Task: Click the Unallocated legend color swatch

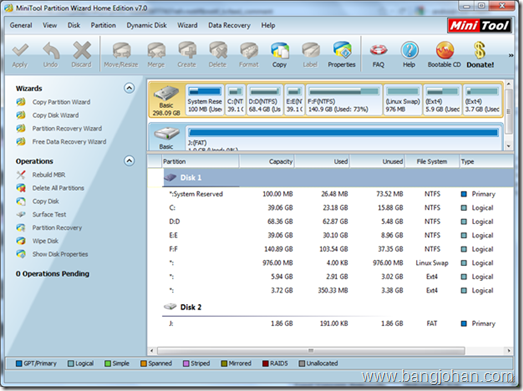Action: click(302, 364)
